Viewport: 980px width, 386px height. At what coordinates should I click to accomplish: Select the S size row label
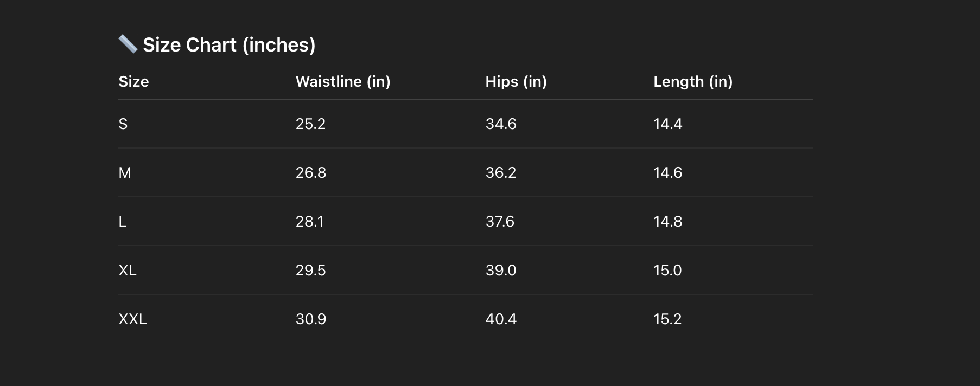pyautogui.click(x=123, y=124)
